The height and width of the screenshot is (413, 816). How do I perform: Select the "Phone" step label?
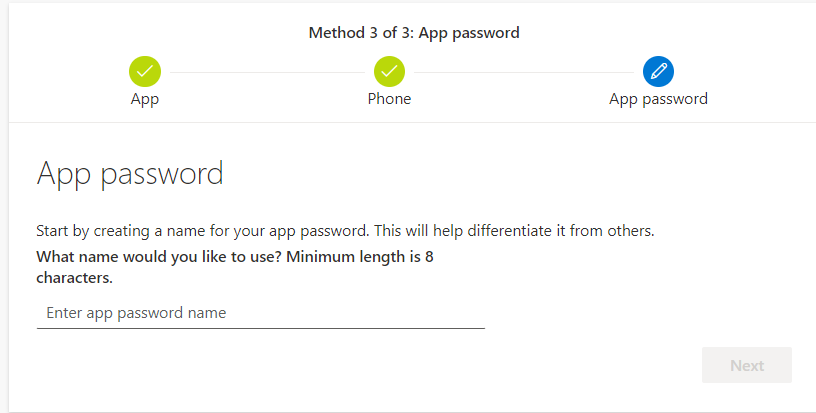(389, 99)
